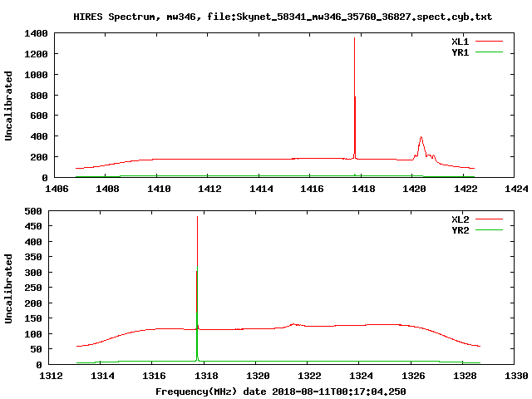The height and width of the screenshot is (399, 532).
Task: Click the 600 y-axis tick label
Action: pyautogui.click(x=39, y=116)
